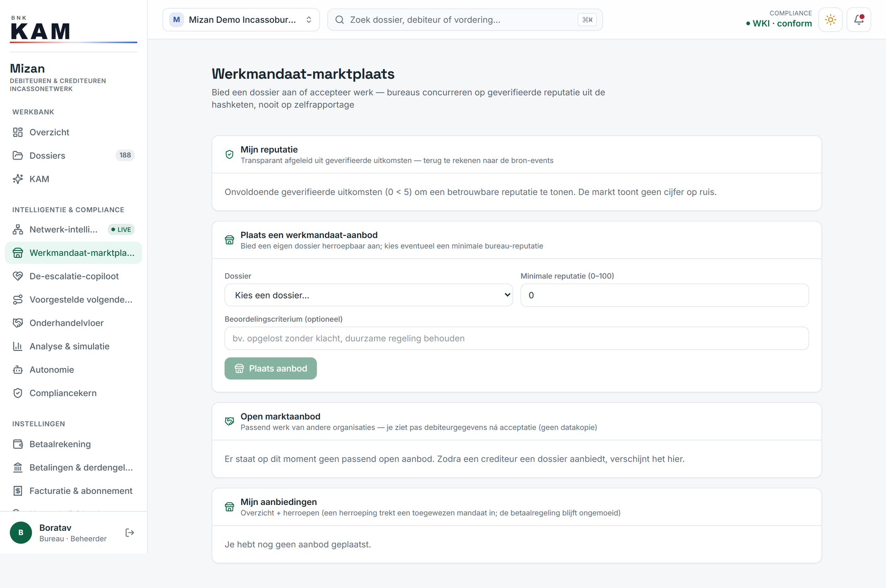The width and height of the screenshot is (886, 588).
Task: Click the 188 badge next to Dossiers
Action: coord(125,155)
